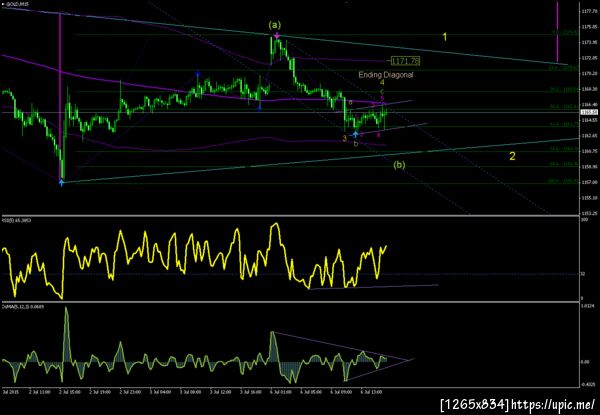Image resolution: width=600 pixels, height=415 pixels.
Task: Click the magenta down arrow below the (a) label
Action: [x=276, y=36]
